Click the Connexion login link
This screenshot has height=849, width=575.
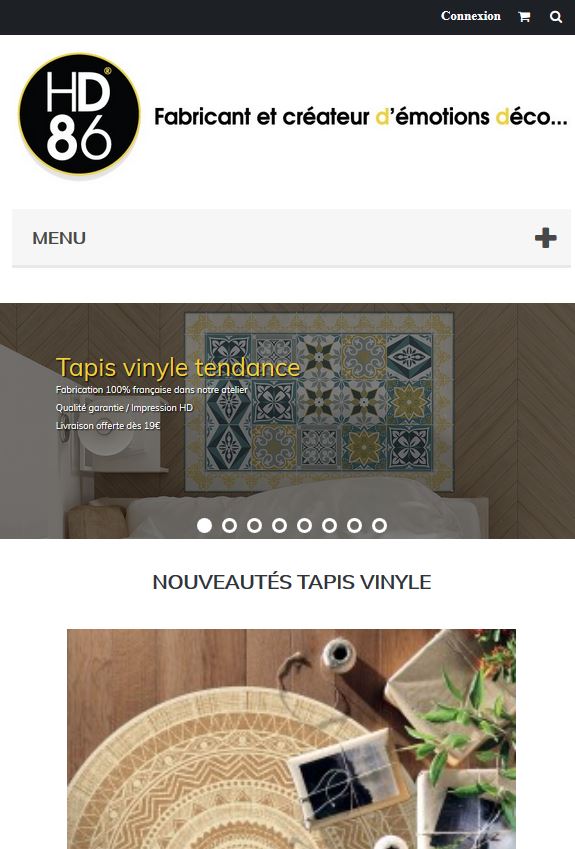point(471,16)
